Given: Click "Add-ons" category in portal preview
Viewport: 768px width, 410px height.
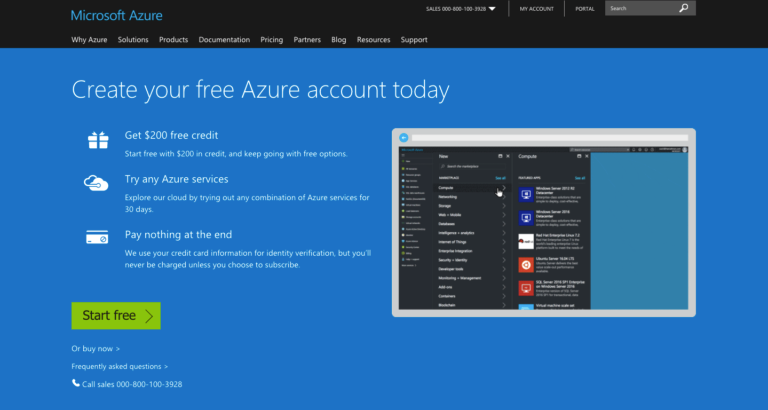Looking at the screenshot, I should coord(446,287).
